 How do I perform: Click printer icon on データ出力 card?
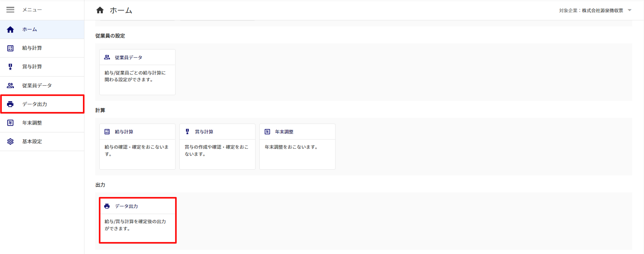(107, 206)
